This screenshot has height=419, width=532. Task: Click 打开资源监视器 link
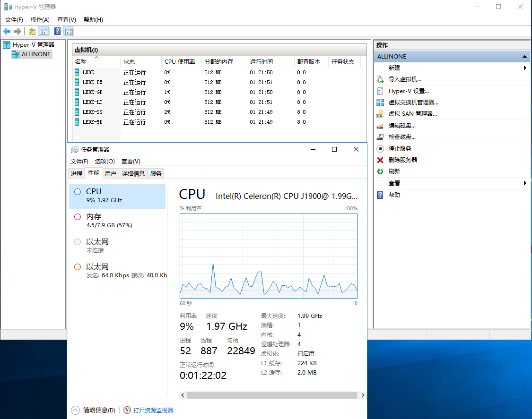(153, 410)
